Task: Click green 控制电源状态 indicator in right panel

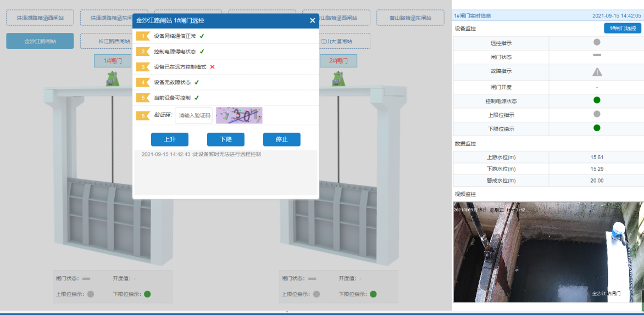Action: [597, 100]
